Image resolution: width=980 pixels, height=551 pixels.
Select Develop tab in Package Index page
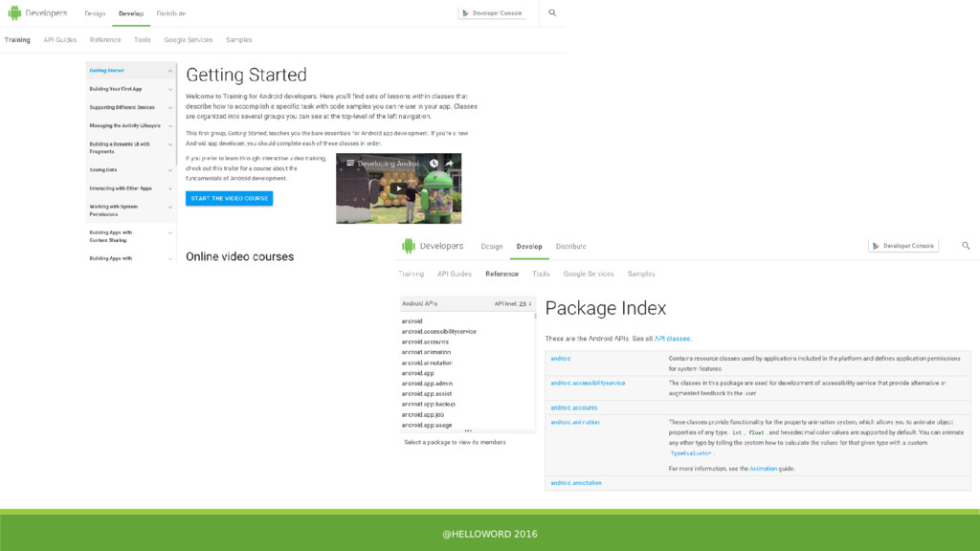529,246
